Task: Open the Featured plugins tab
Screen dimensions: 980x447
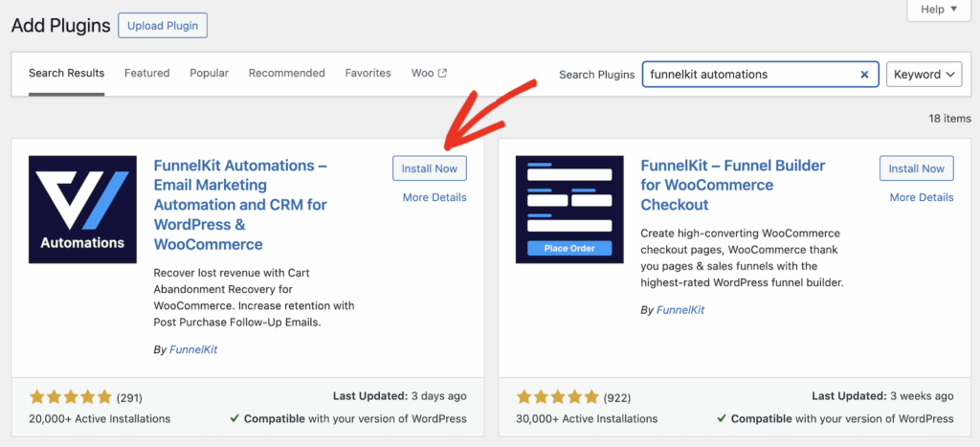Action: [146, 73]
